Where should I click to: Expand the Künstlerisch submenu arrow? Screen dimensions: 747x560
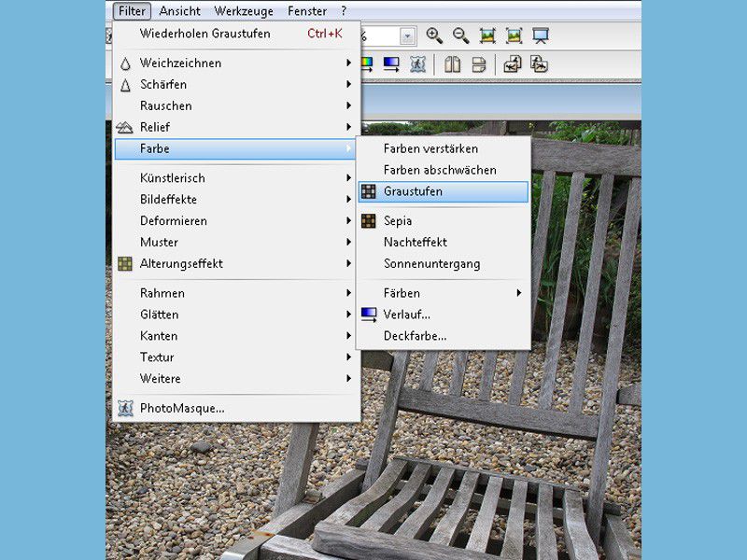[348, 178]
